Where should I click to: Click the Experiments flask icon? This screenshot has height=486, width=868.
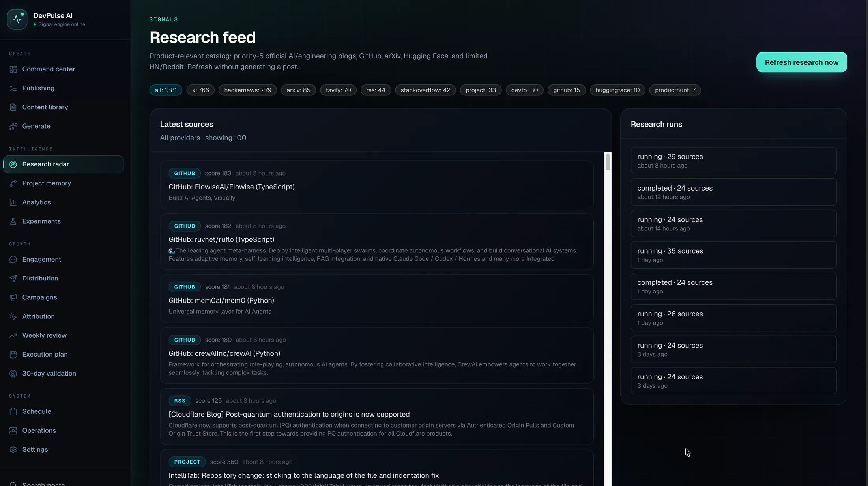[13, 221]
